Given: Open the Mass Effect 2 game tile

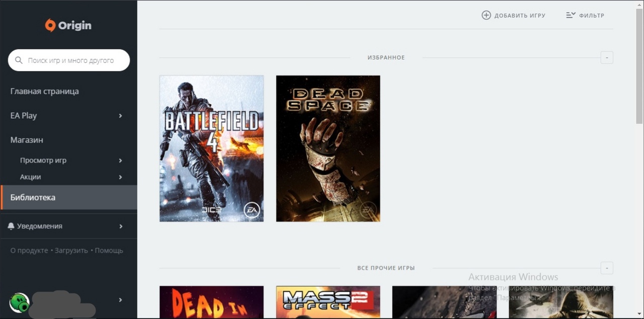Looking at the screenshot, I should [328, 302].
